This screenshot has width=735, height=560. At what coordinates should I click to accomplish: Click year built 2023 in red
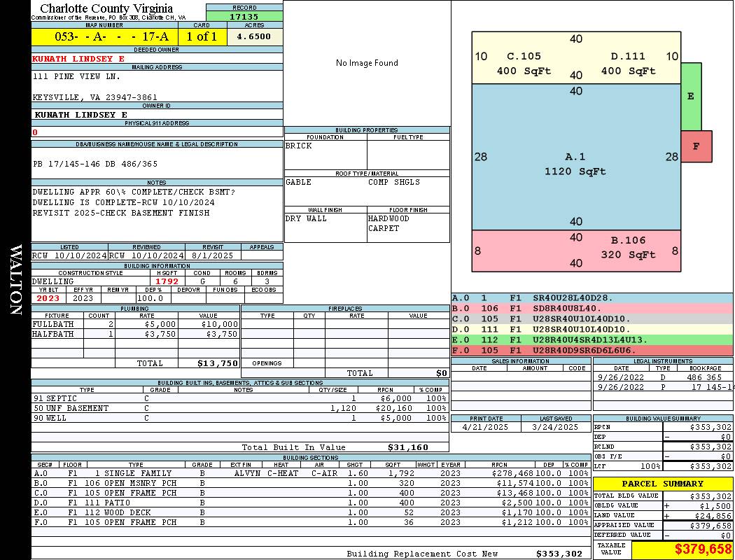tap(48, 298)
